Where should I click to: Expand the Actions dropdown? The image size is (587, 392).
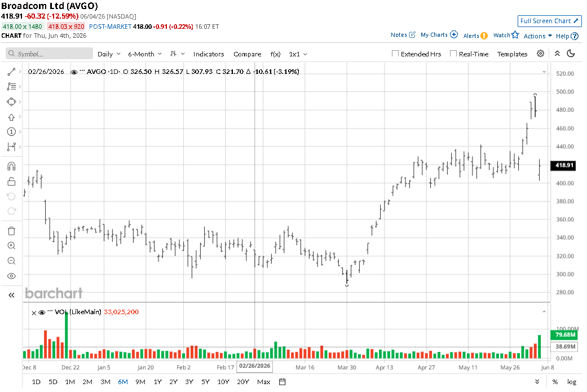click(x=537, y=36)
